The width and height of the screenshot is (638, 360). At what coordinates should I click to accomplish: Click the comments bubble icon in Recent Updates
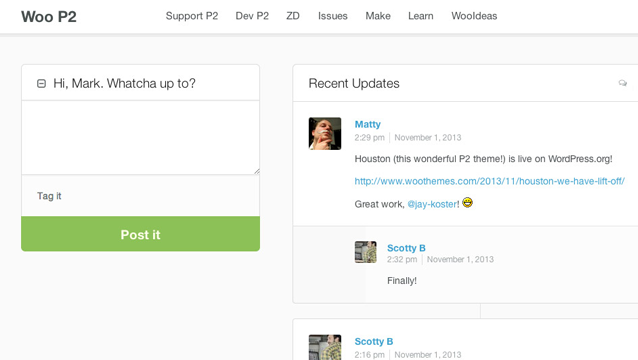pyautogui.click(x=623, y=83)
